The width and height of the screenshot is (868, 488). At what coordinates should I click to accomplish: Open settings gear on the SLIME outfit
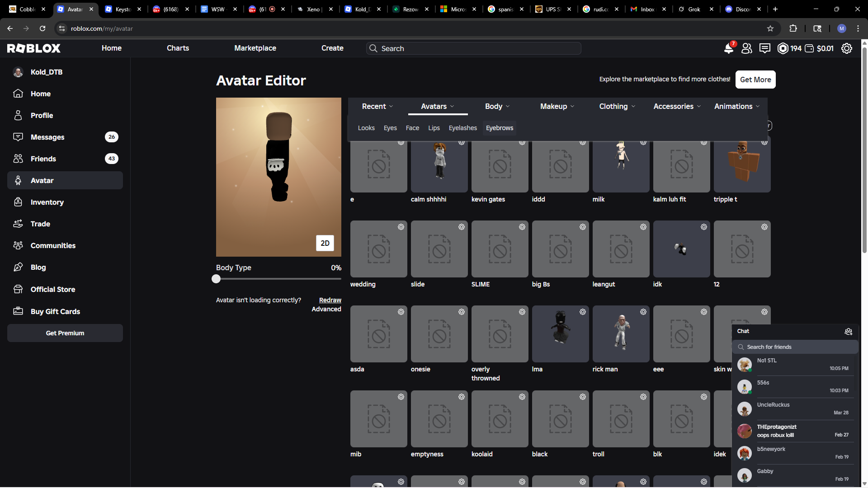coord(522,227)
